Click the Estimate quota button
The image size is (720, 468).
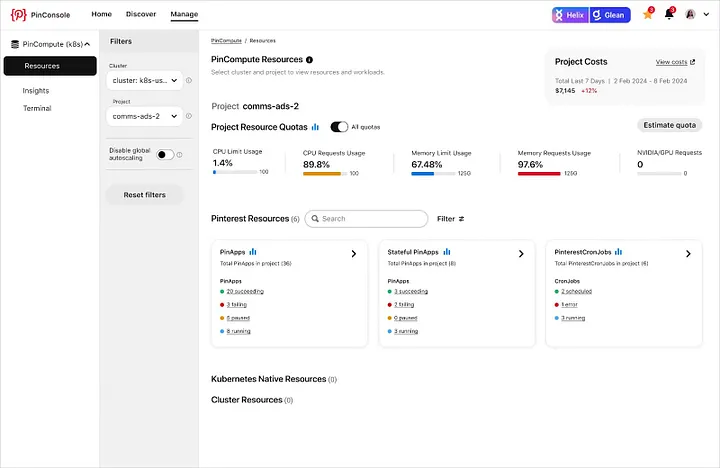click(669, 125)
